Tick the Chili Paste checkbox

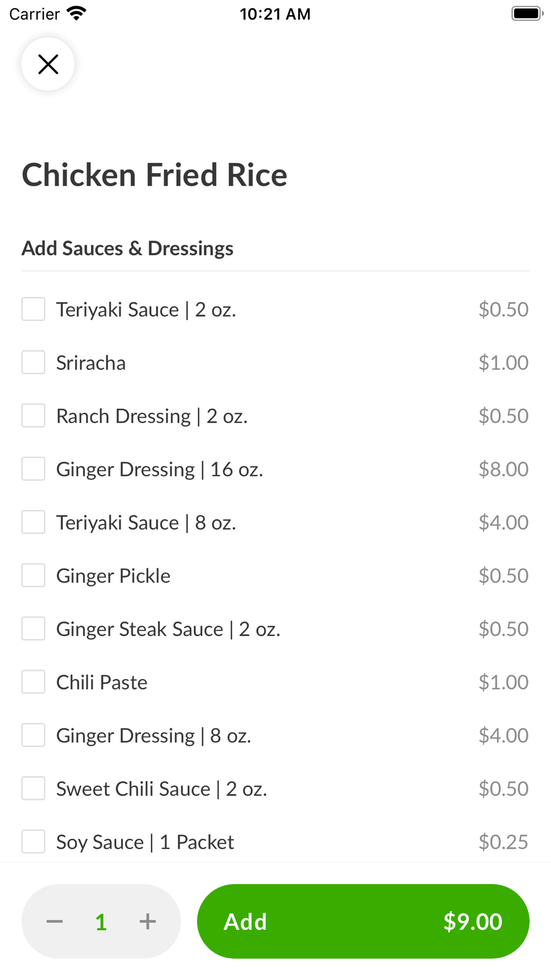coord(33,682)
